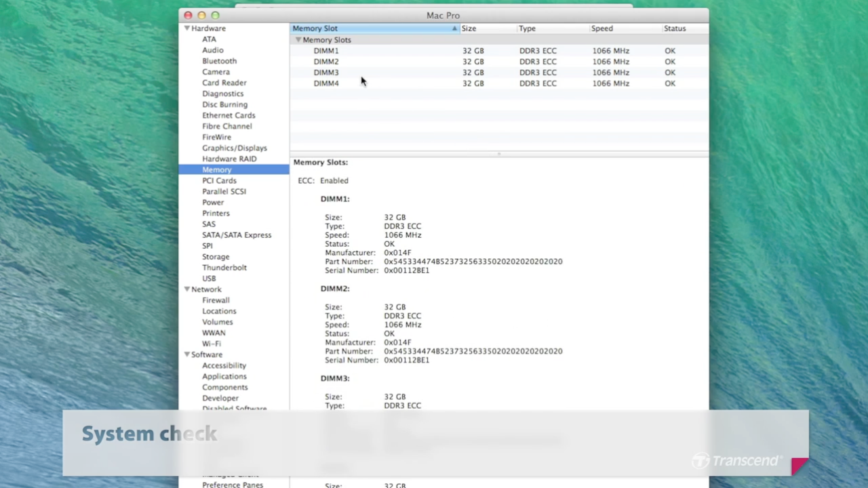
Task: Show FireWire details
Action: pos(216,137)
